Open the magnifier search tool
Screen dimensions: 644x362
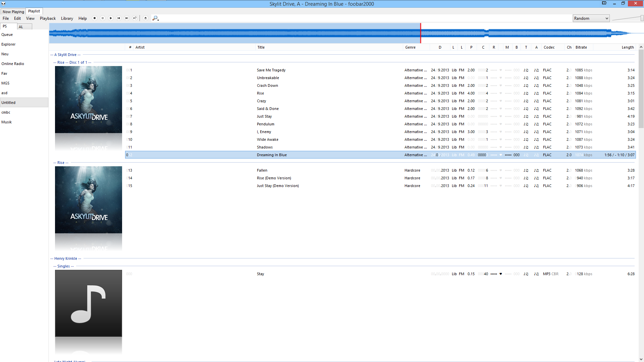pyautogui.click(x=155, y=18)
